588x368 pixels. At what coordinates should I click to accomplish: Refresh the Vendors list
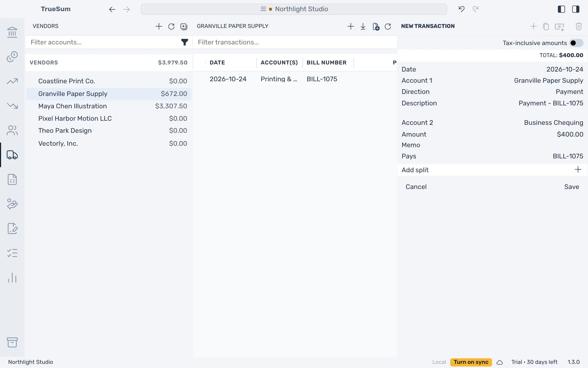pos(171,26)
